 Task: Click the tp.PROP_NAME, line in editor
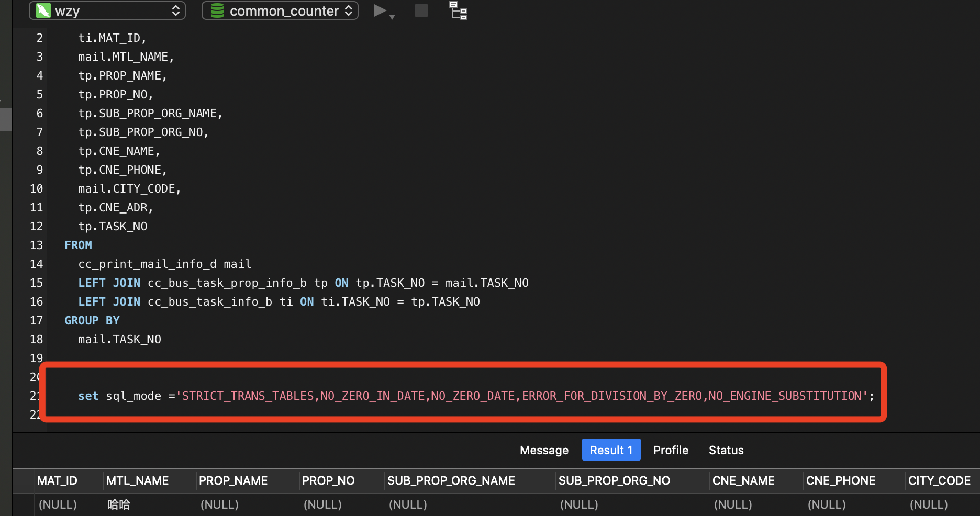pyautogui.click(x=122, y=75)
